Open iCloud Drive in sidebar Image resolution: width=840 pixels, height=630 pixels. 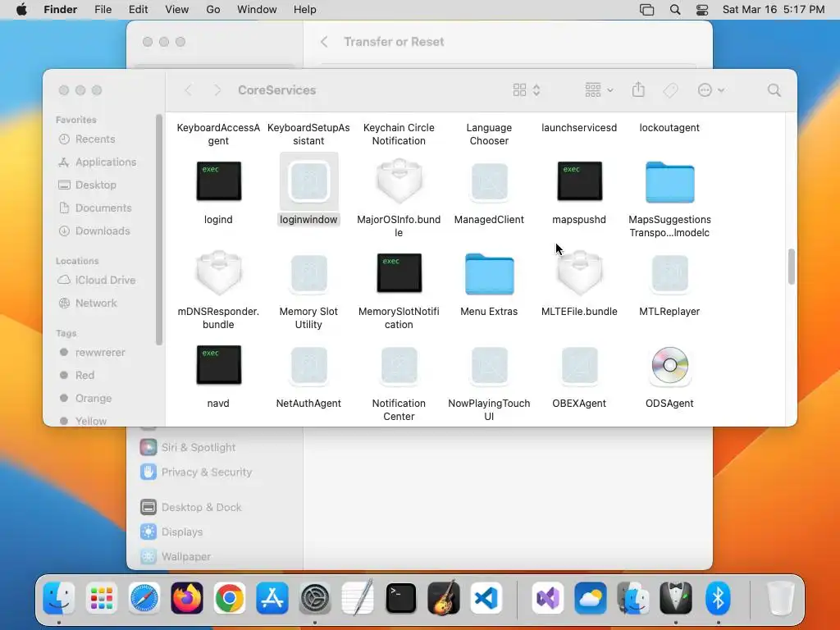(x=105, y=281)
